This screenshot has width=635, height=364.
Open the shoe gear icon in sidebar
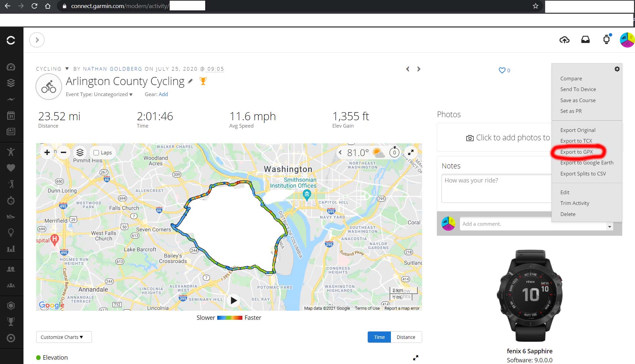(x=11, y=217)
